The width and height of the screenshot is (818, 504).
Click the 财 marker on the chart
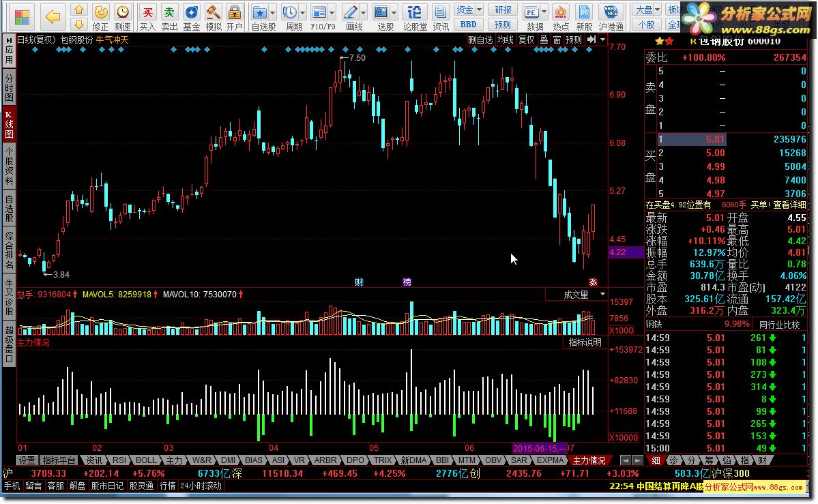(x=359, y=282)
